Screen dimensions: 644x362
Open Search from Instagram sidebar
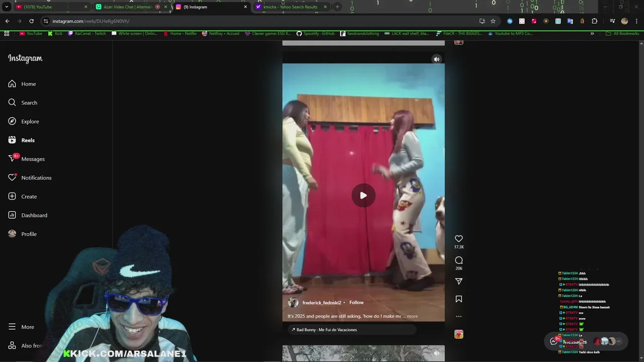coord(23,103)
